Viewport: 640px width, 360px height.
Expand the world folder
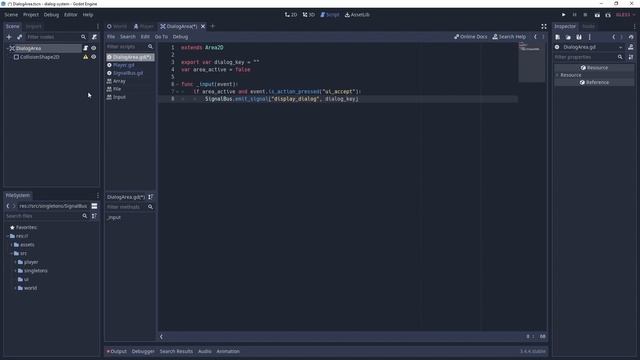pyautogui.click(x=16, y=288)
